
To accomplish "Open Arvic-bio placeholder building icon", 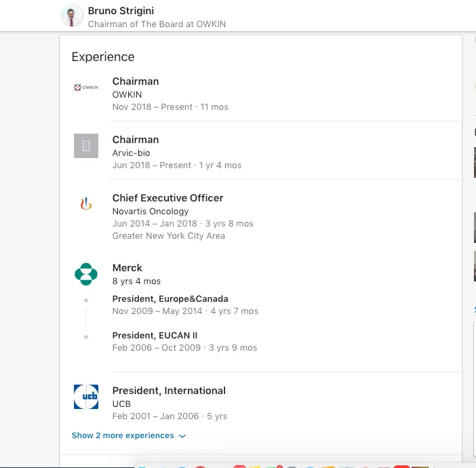I will pyautogui.click(x=86, y=146).
